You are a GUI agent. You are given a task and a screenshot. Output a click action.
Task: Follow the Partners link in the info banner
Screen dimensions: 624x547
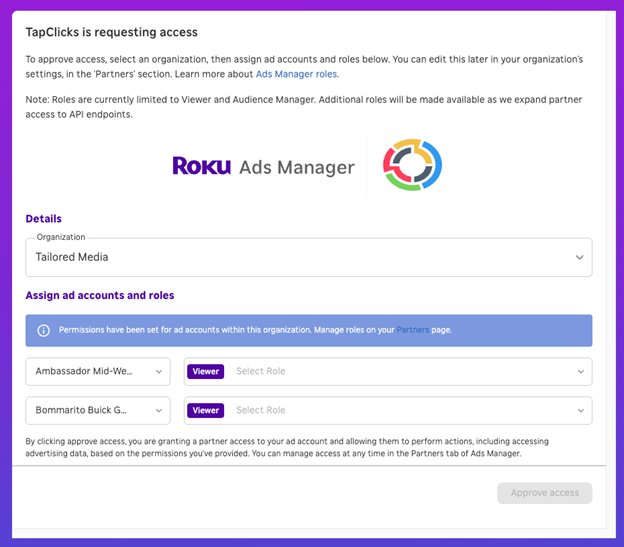[x=413, y=330]
